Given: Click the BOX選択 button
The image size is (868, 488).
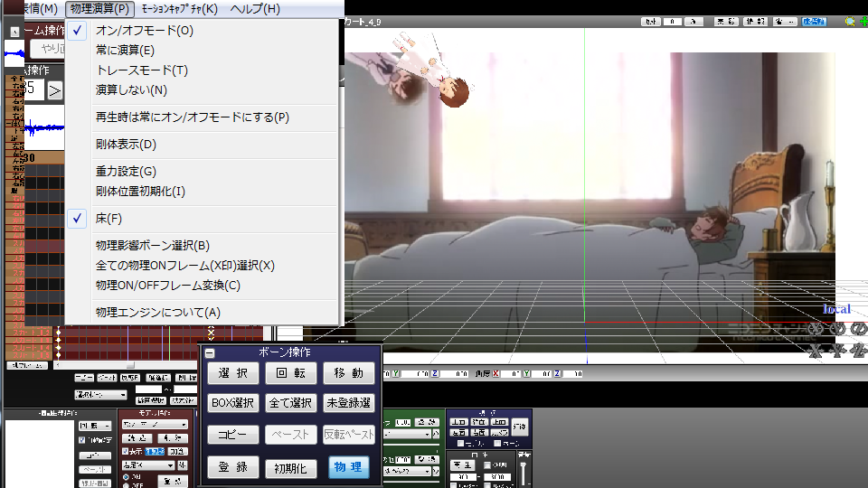Looking at the screenshot, I should (x=233, y=403).
